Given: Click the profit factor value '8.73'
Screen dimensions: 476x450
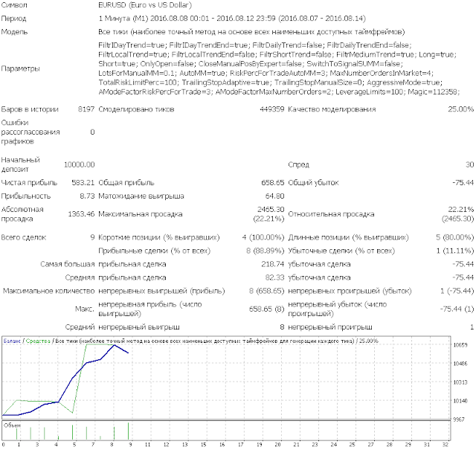Looking at the screenshot, I should [88, 196].
